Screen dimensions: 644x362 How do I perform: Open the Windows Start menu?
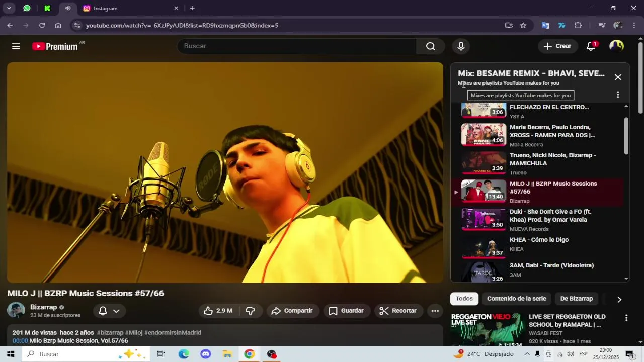(x=11, y=354)
